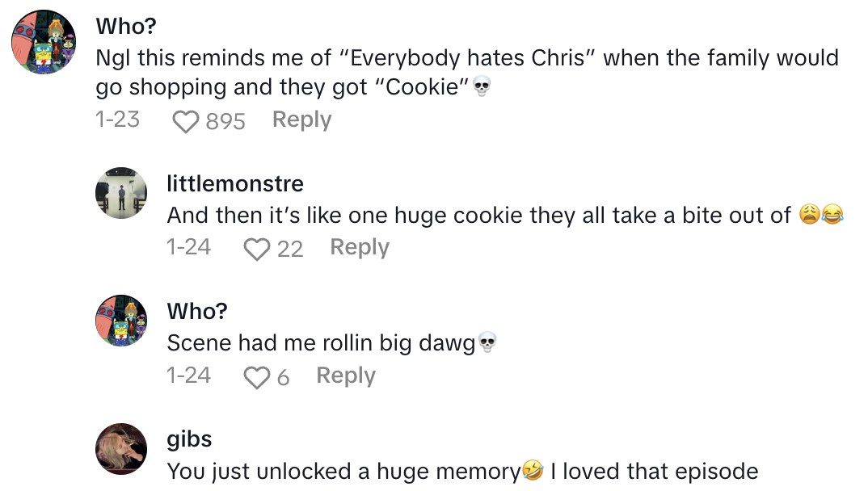
Task: Tap the heart on littlemonstre's comment
Action: [x=257, y=249]
